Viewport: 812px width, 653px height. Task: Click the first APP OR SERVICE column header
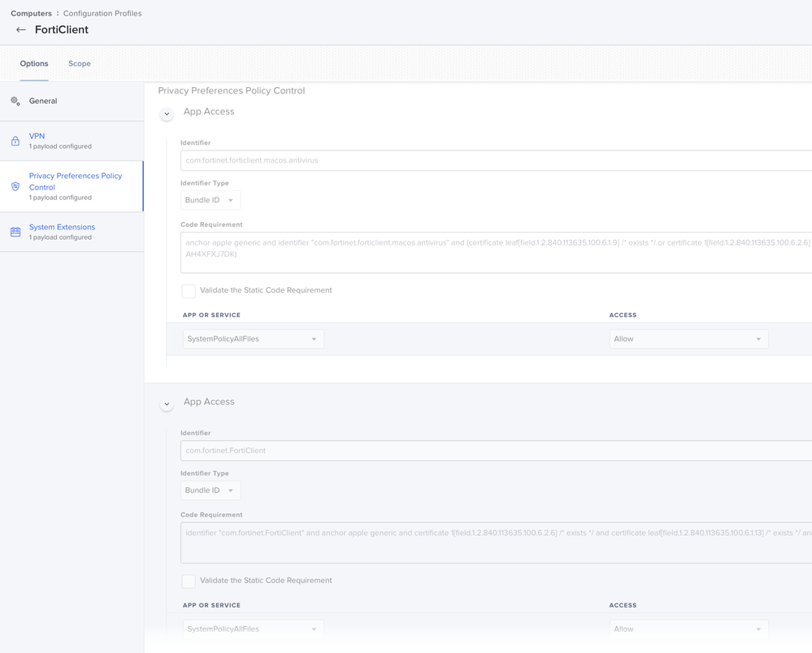tap(211, 315)
